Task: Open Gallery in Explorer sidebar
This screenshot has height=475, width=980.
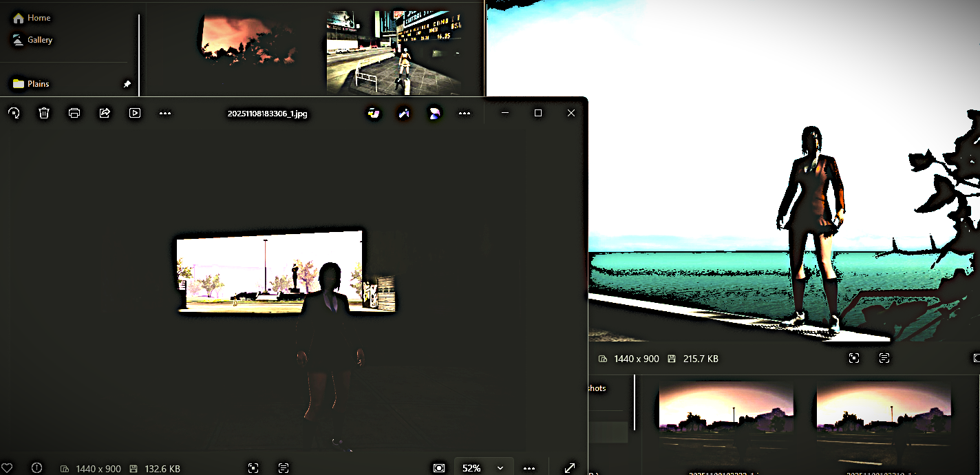Action: click(33, 40)
